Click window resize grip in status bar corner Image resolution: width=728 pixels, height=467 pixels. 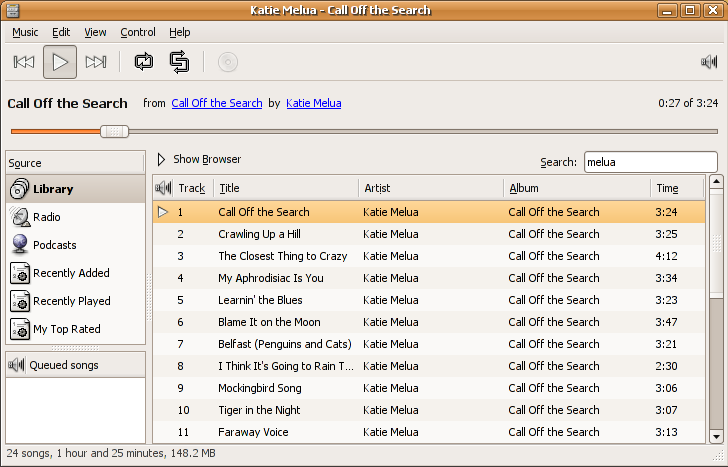(x=717, y=455)
